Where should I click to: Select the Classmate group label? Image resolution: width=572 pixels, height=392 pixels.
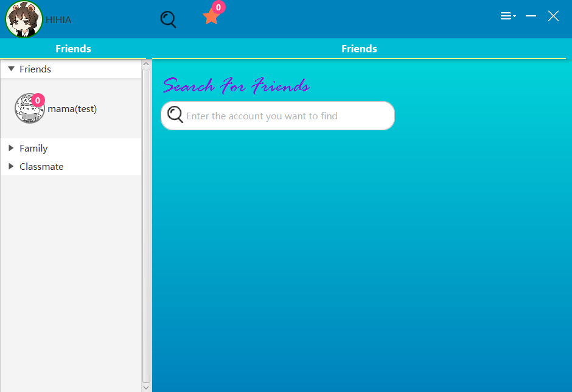(x=41, y=166)
